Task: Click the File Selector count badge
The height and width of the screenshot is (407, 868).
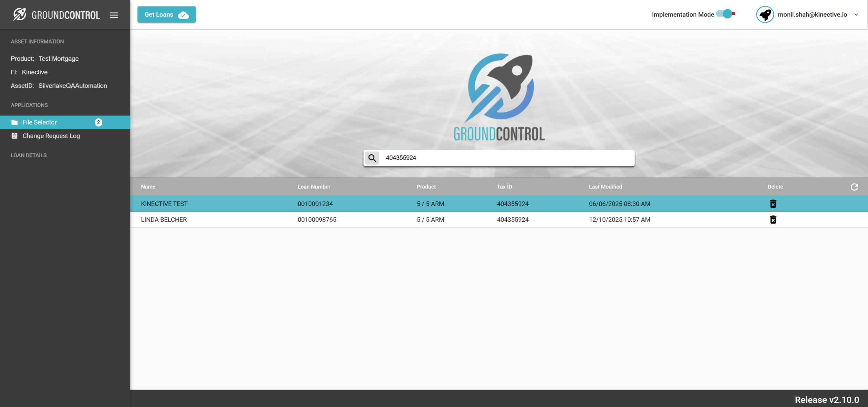Action: point(98,122)
